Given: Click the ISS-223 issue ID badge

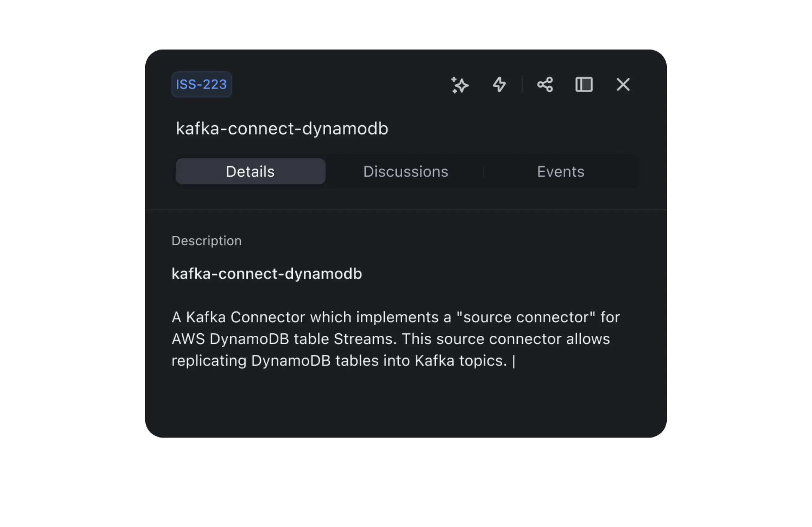Looking at the screenshot, I should coord(201,84).
